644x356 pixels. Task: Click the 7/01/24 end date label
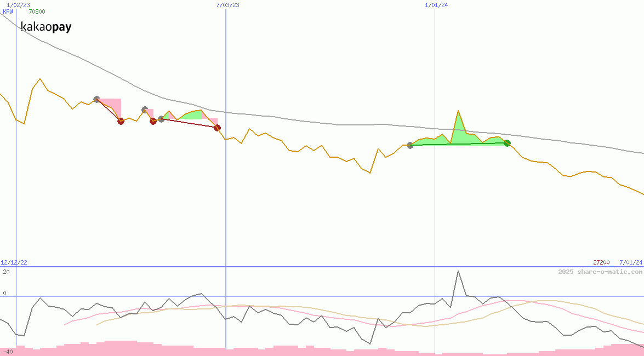631,262
